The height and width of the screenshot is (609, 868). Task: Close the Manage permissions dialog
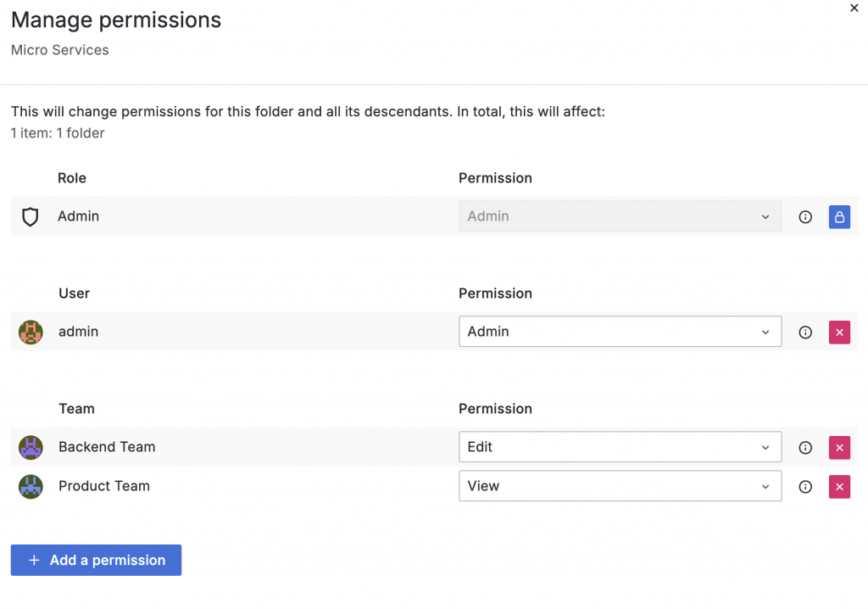[x=854, y=8]
